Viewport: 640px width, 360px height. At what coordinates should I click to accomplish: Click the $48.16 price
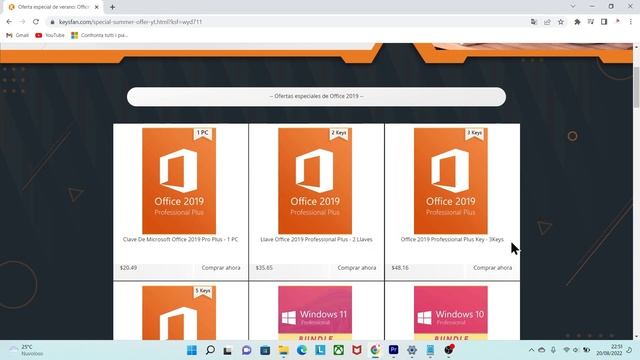(x=400, y=268)
